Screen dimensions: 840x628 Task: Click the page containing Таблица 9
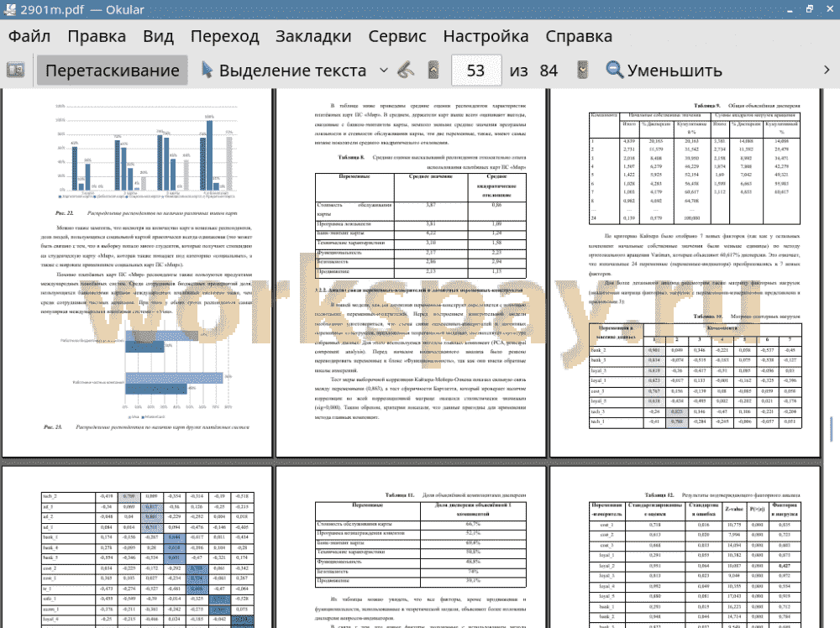coord(685,272)
